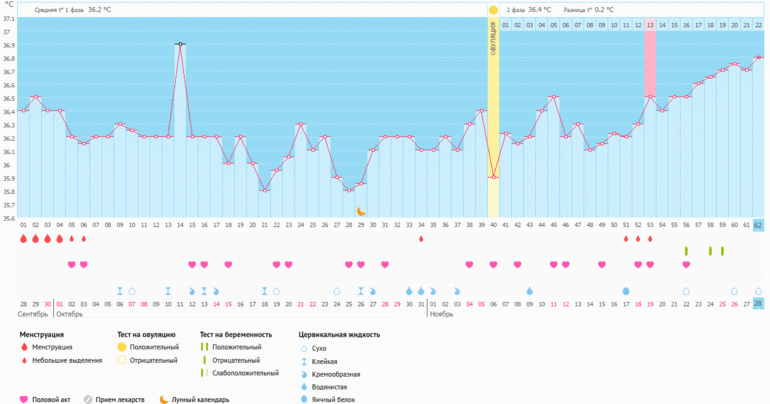Click the menstruation drop on cycle day 01
This screenshot has height=404, width=770.
coord(23,239)
